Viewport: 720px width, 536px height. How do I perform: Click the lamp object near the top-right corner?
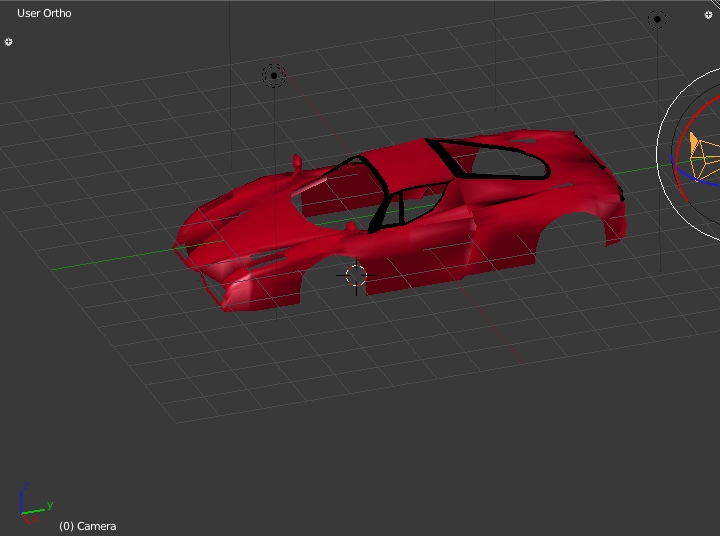coord(657,19)
